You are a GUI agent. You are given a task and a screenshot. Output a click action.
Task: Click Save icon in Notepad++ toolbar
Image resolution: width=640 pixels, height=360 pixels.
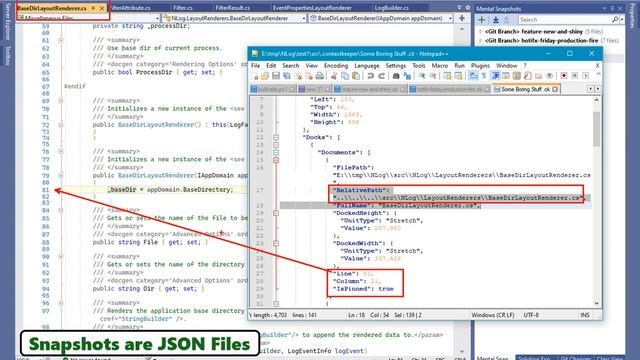point(276,76)
